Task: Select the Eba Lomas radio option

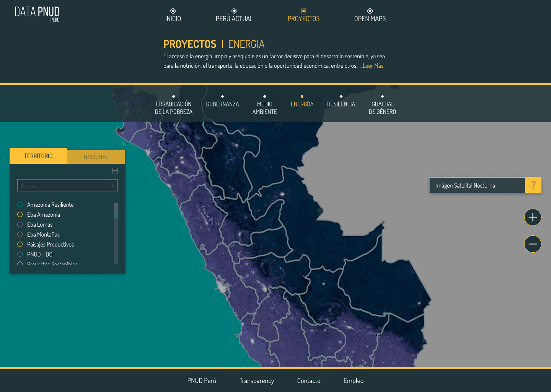Action: click(20, 224)
